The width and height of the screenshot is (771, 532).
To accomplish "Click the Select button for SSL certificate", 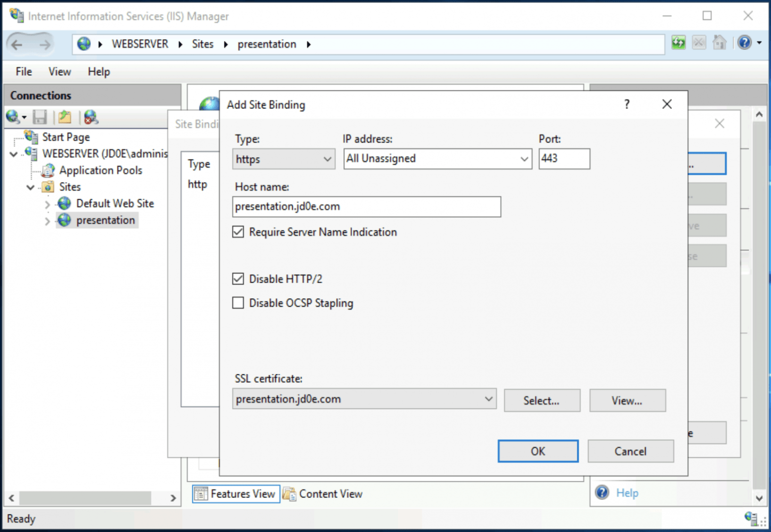I will click(x=542, y=400).
